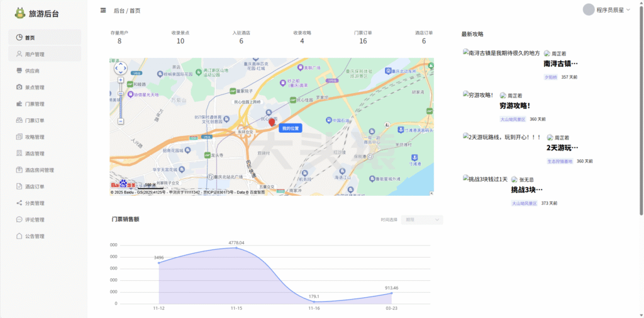Expand the 程序员辰星 user dropdown arrow
This screenshot has height=318, width=644.
coord(628,9)
